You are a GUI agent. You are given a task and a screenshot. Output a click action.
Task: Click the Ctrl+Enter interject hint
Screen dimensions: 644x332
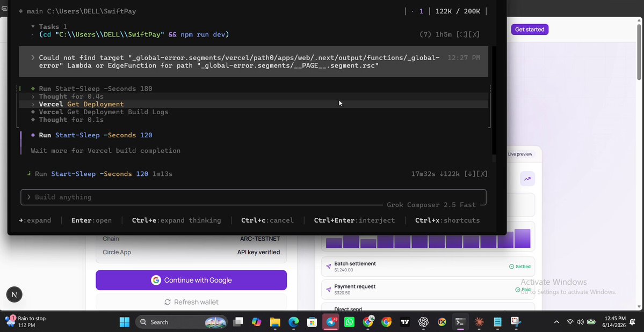coord(354,220)
